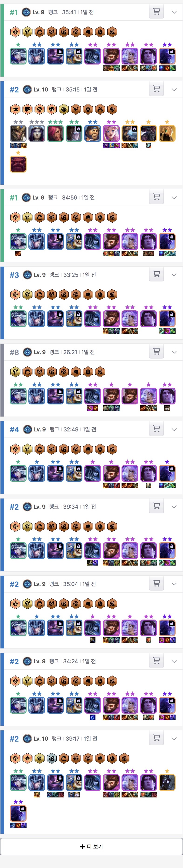Expand the #8 match with the chevron
Image resolution: width=183 pixels, height=868 pixels.
[174, 352]
